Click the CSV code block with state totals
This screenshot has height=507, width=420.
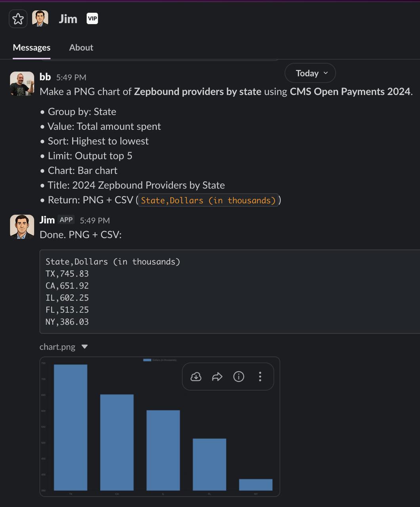click(x=119, y=292)
